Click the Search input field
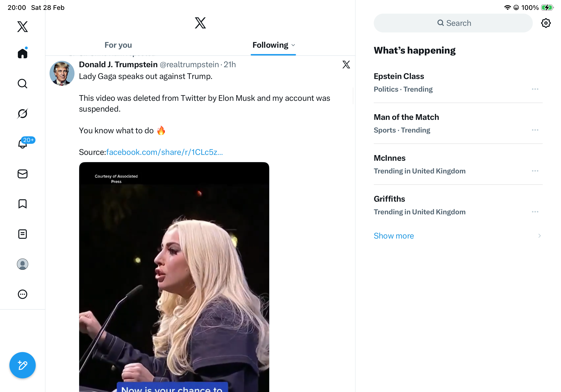The image size is (561, 392). [453, 23]
